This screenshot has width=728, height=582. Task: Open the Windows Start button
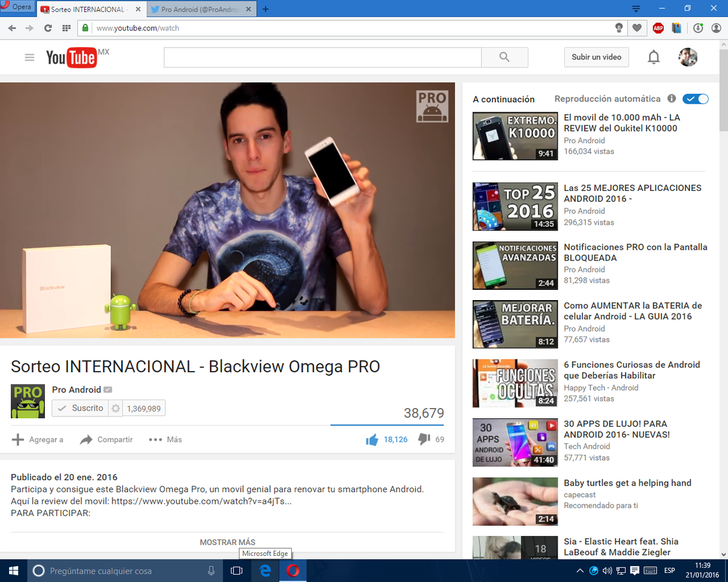pos(14,570)
